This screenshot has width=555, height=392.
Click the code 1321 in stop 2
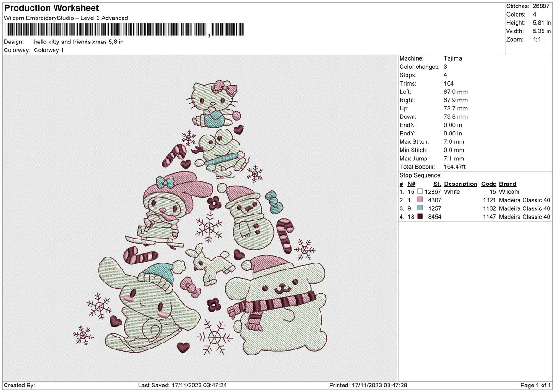tap(489, 200)
